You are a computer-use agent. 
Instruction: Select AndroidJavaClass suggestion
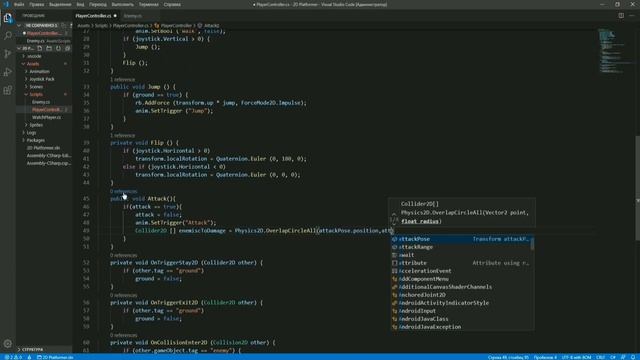[x=461, y=319]
